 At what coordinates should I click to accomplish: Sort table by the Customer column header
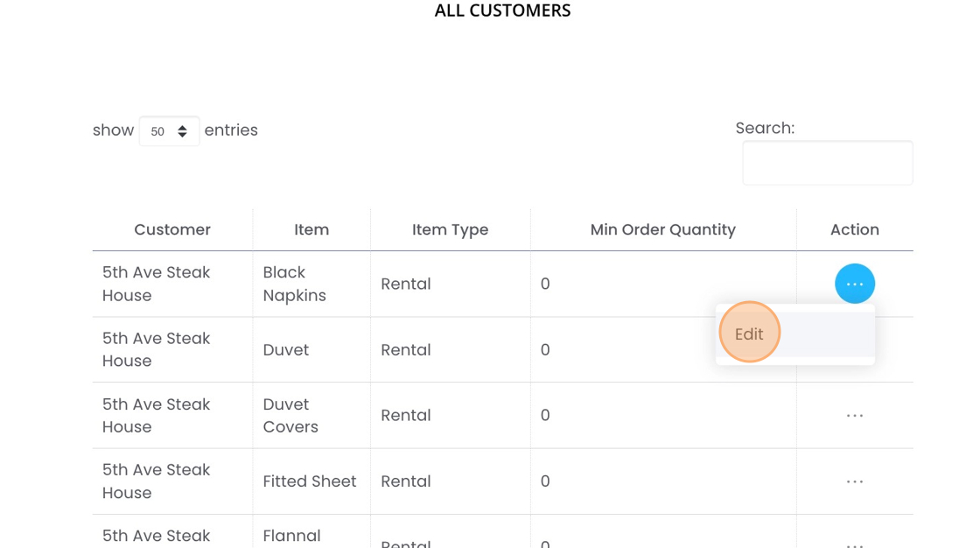point(172,229)
